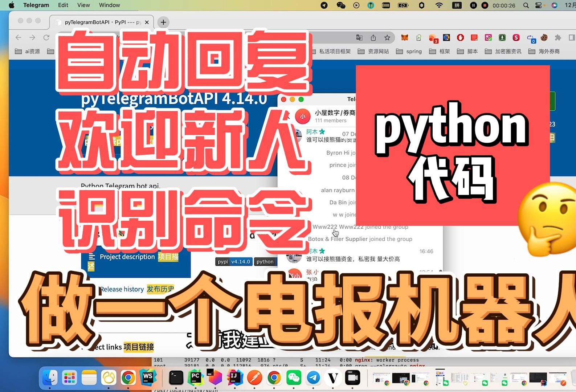The height and width of the screenshot is (392, 576).
Task: Click the share page icon
Action: coord(373,38)
